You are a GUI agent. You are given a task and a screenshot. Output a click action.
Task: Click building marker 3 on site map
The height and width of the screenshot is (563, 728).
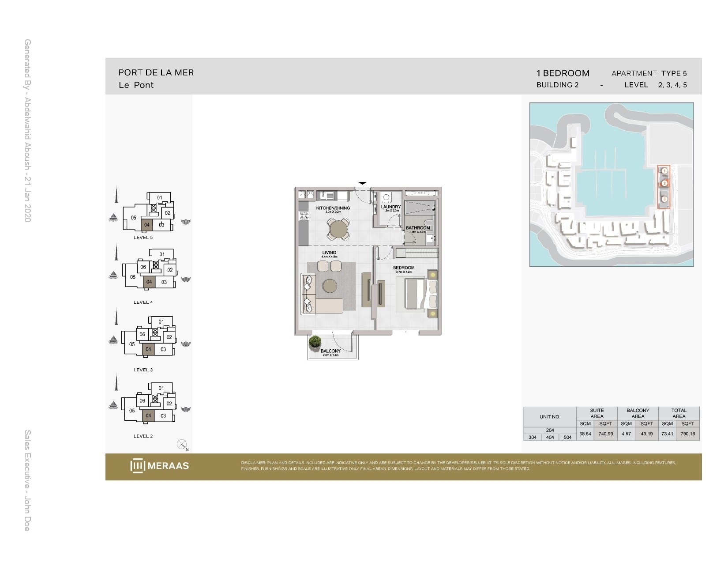pos(664,199)
